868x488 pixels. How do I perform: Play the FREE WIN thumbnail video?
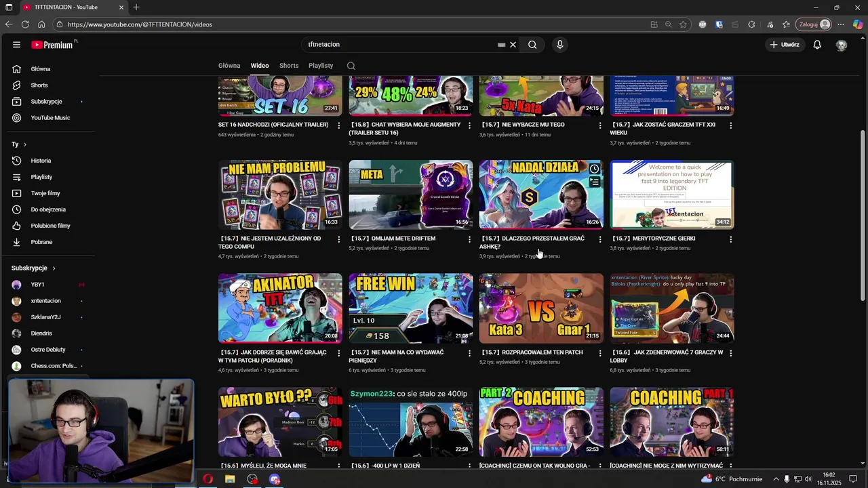(411, 308)
